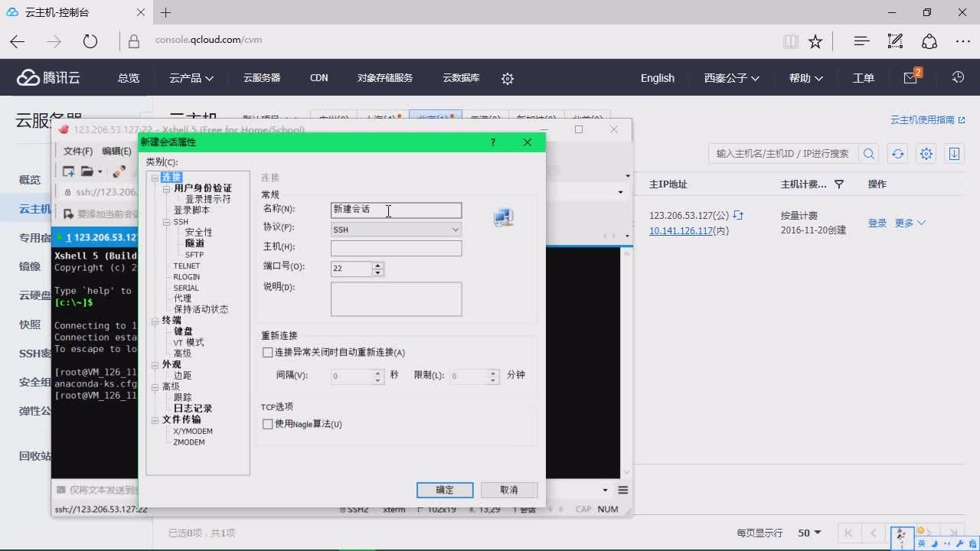This screenshot has height=551, width=980.
Task: Open the 云数据库 nav item
Action: pyautogui.click(x=461, y=78)
